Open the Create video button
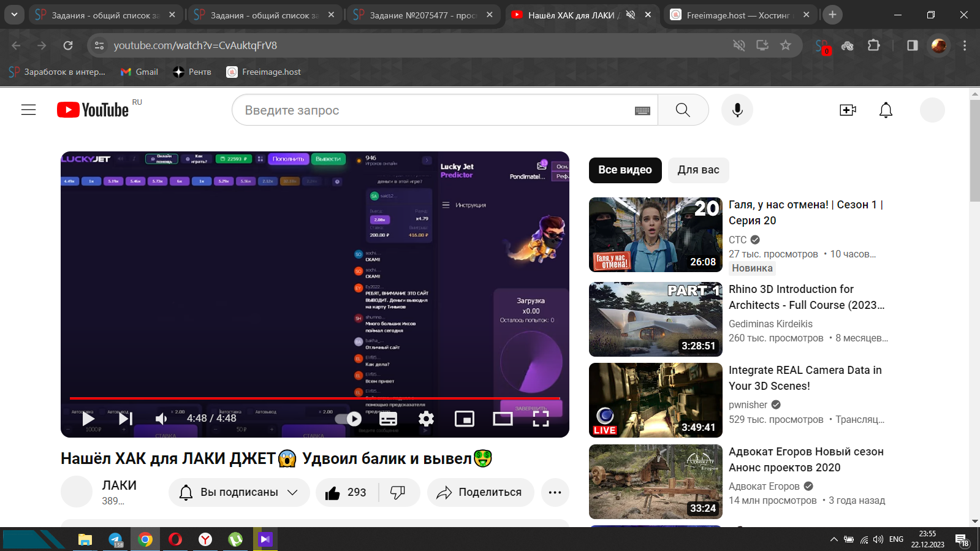 pyautogui.click(x=848, y=110)
